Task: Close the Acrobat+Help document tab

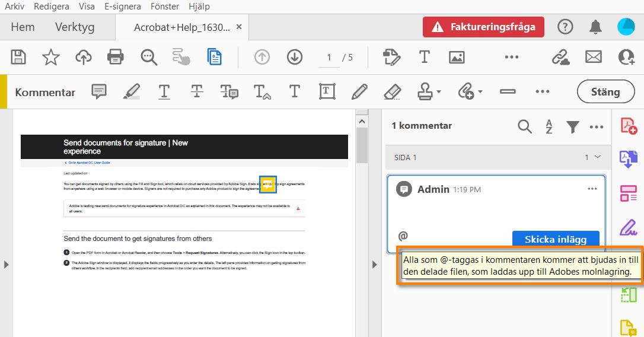Action: coord(238,27)
